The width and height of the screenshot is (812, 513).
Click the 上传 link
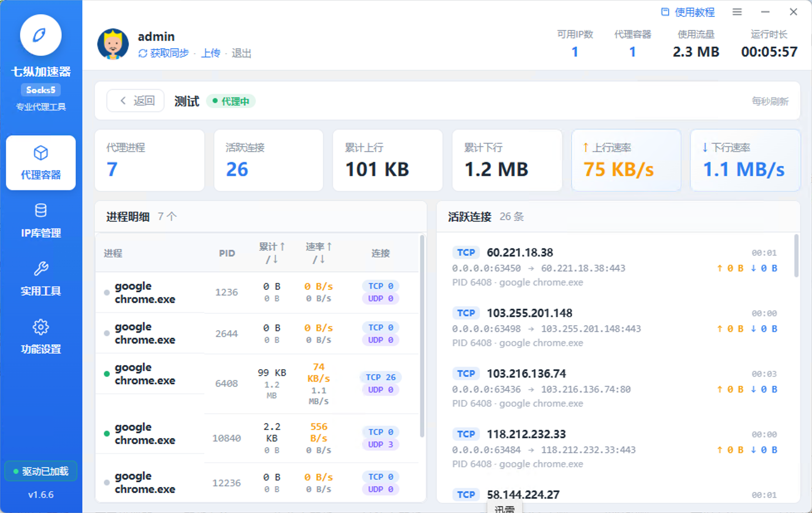click(211, 54)
